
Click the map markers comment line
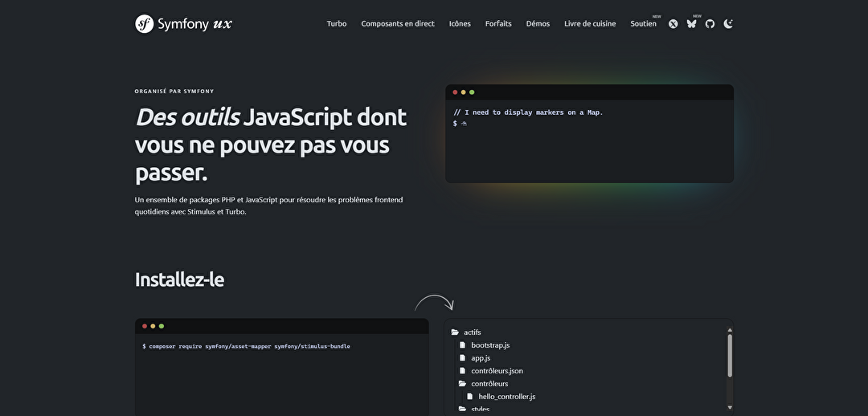tap(528, 112)
